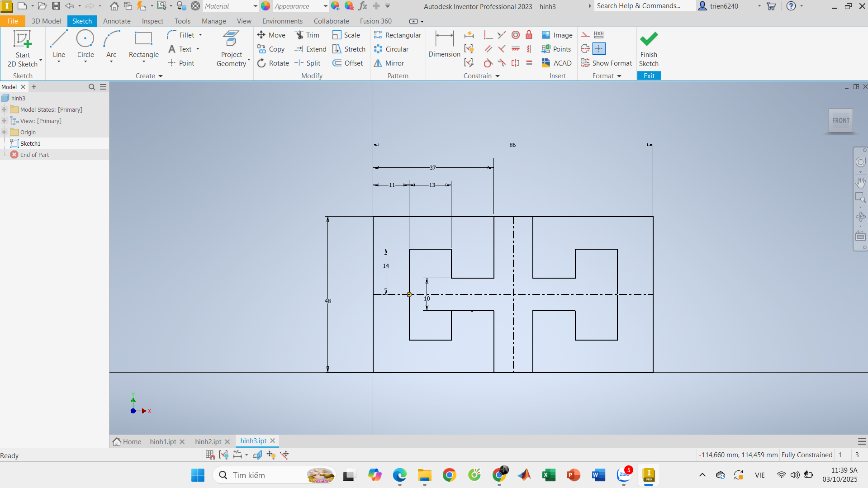Pick the Concentric constraint icon
The height and width of the screenshot is (488, 868).
[x=515, y=35]
